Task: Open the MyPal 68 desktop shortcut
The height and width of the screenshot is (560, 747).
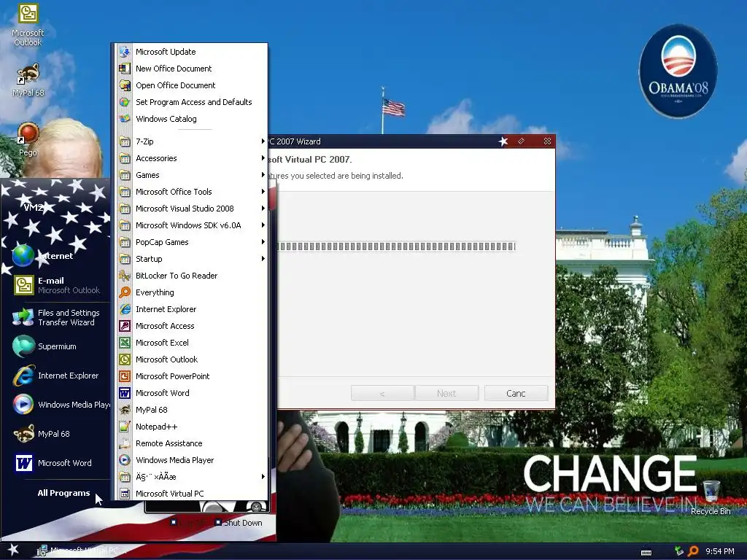Action: pyautogui.click(x=28, y=79)
